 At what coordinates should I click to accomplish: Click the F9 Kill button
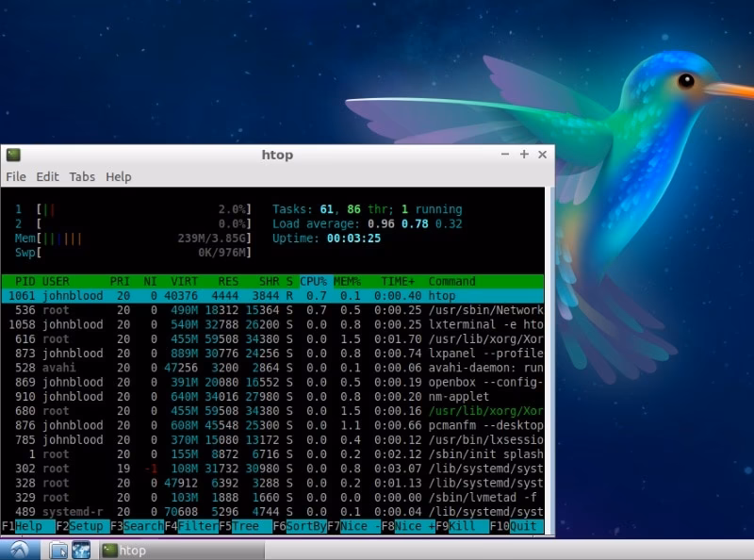462,526
